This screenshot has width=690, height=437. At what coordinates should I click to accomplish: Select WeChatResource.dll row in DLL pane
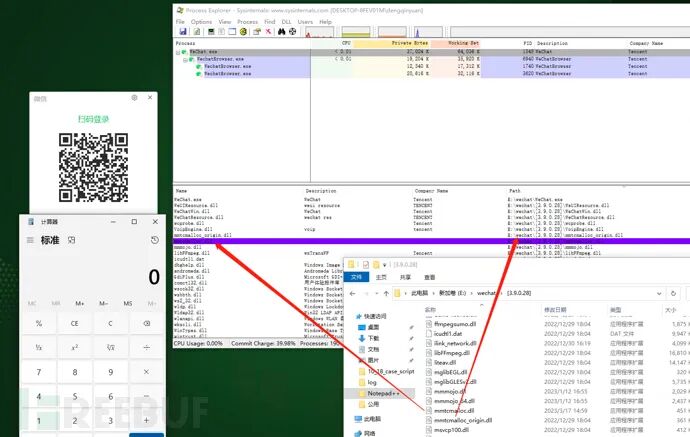tap(198, 217)
